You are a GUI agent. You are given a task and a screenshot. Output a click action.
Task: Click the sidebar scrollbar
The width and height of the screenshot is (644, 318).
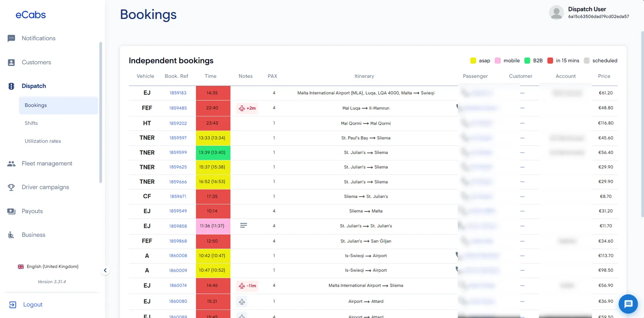[x=101, y=112]
